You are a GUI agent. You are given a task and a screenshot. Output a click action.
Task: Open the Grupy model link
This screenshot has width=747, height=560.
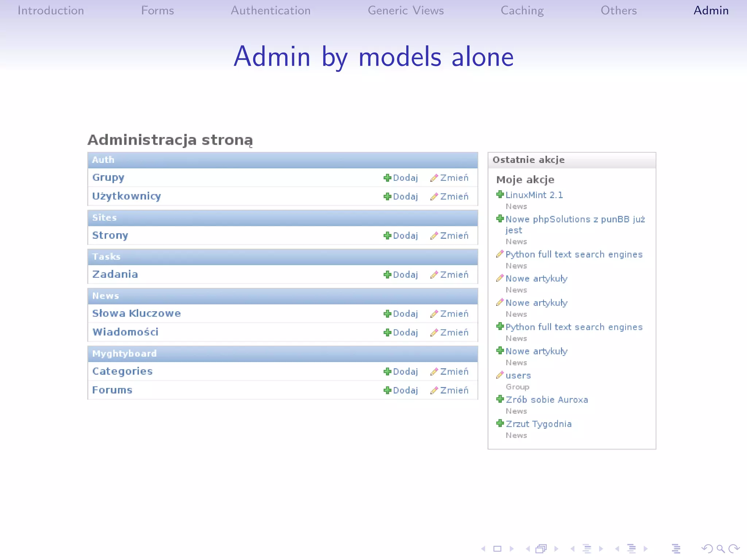click(108, 178)
